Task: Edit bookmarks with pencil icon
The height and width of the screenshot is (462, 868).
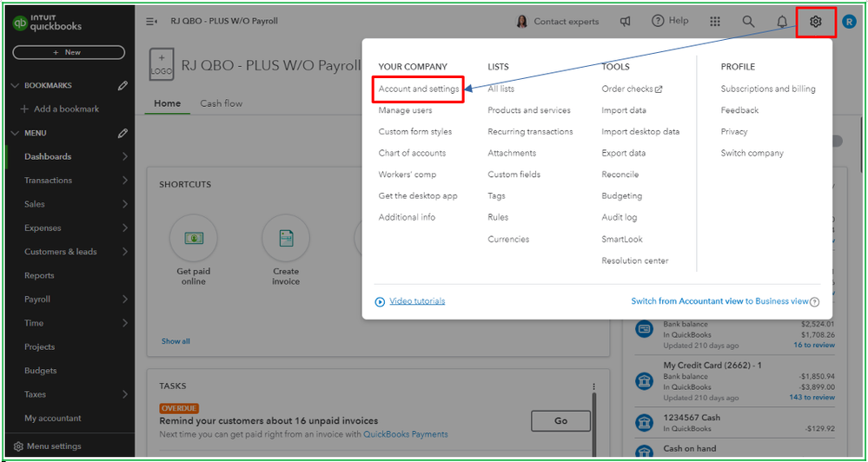Action: pos(123,86)
